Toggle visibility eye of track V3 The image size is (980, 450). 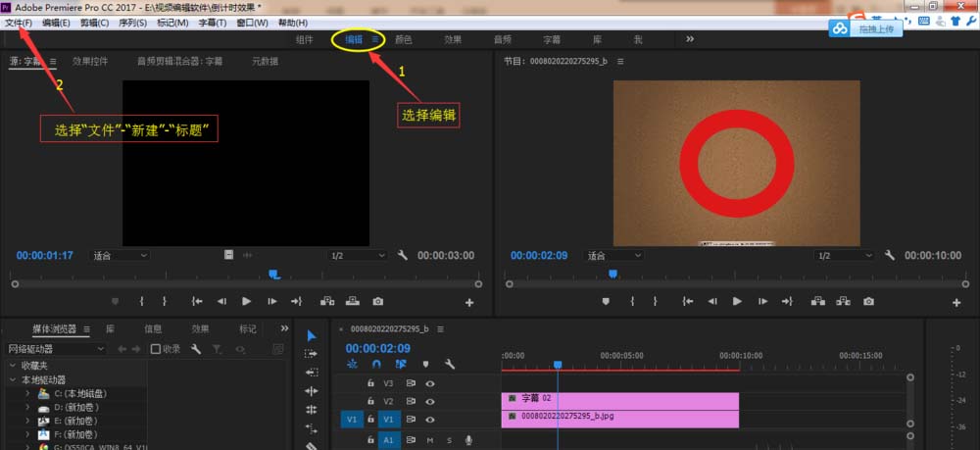[x=430, y=383]
